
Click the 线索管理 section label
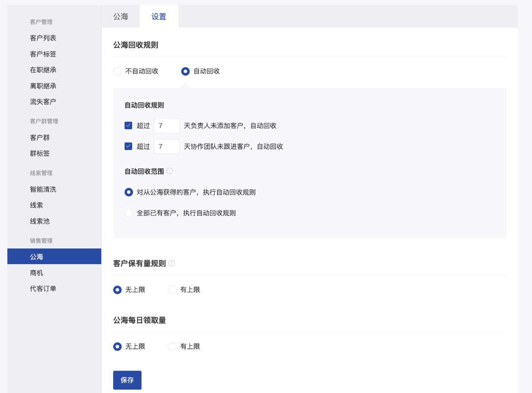(x=41, y=173)
